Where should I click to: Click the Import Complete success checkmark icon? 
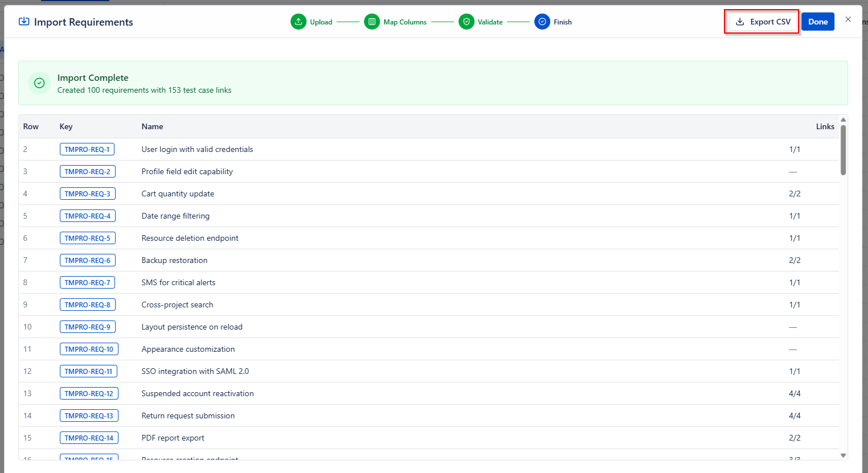[39, 83]
